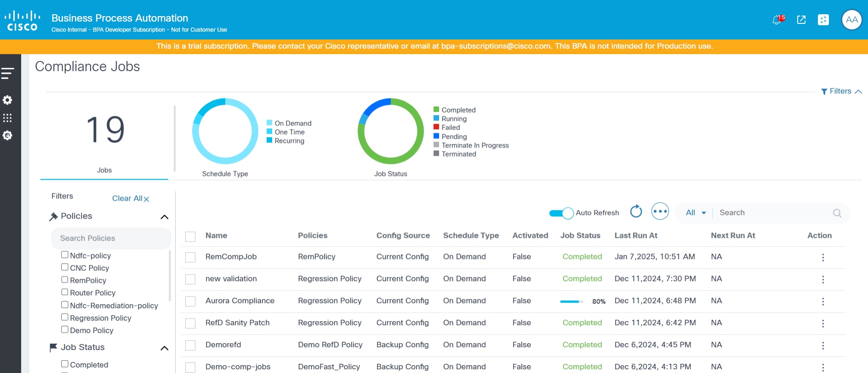Open the apps grid icon in sidebar
This screenshot has height=373, width=868.
coord(7,118)
